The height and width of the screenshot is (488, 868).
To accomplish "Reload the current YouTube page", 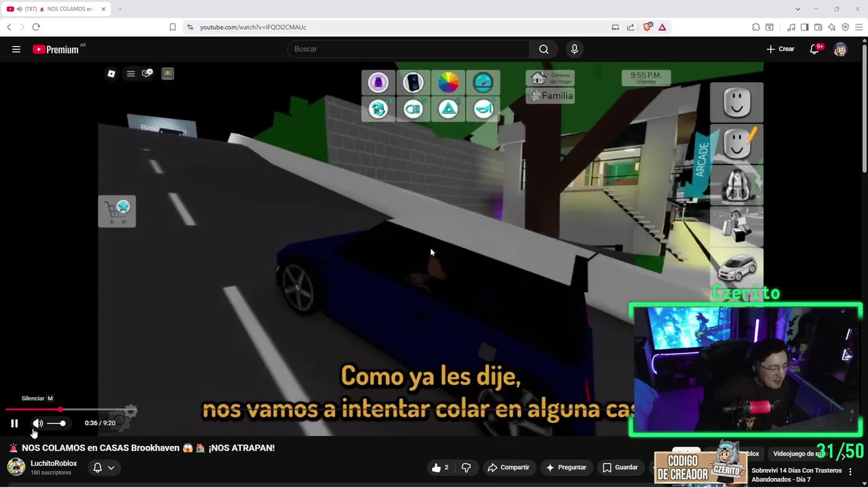I will 36,27.
